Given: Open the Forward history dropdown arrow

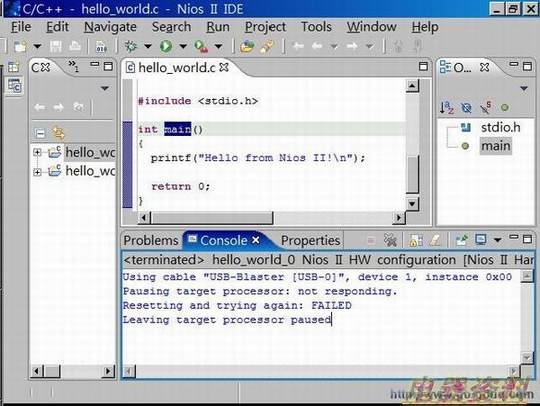Looking at the screenshot, I should click(370, 46).
